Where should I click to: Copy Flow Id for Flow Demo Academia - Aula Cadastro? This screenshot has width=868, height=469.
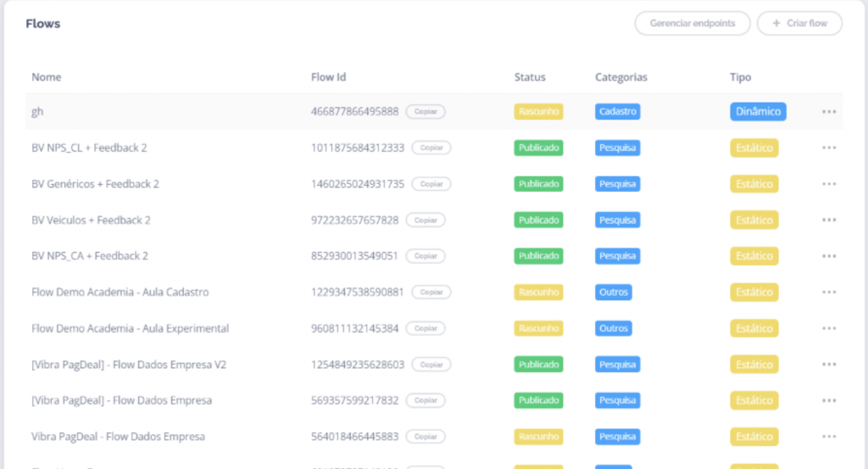tap(431, 292)
